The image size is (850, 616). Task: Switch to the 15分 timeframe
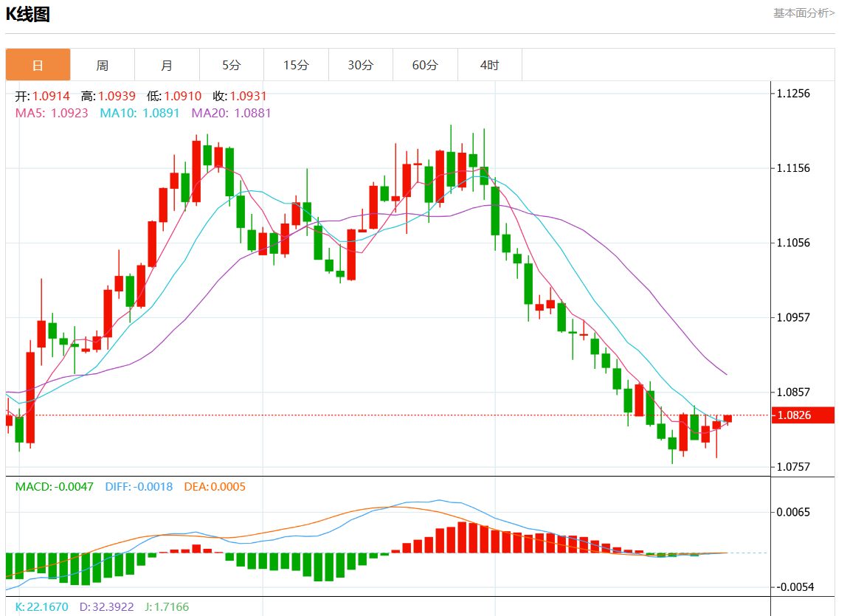coord(296,65)
